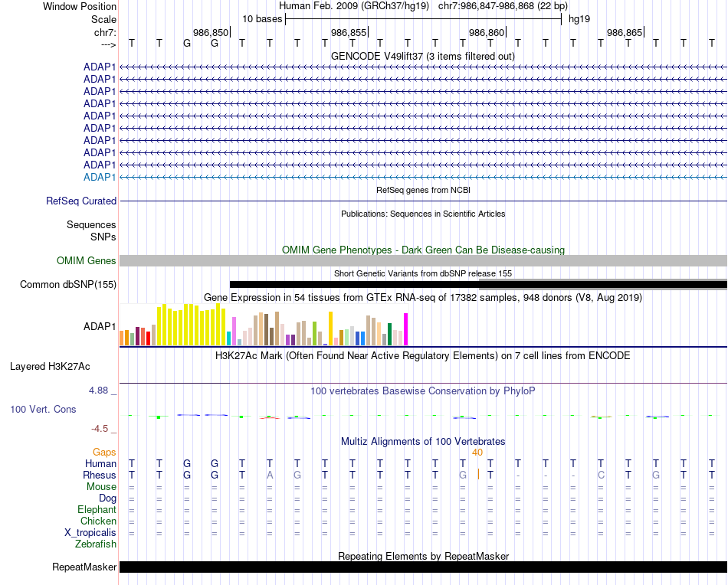Click the 986,855 position on ruler
This screenshot has height=585, width=728.
[x=349, y=32]
